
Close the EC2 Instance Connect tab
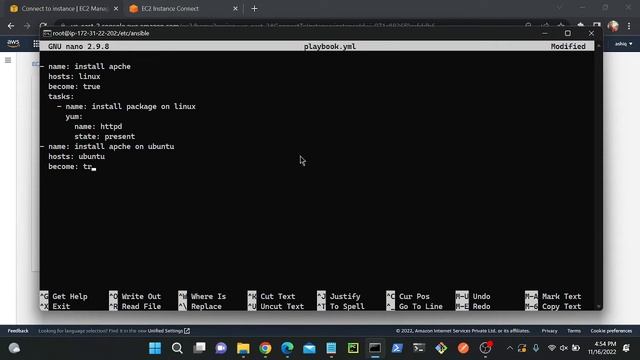coord(235,9)
